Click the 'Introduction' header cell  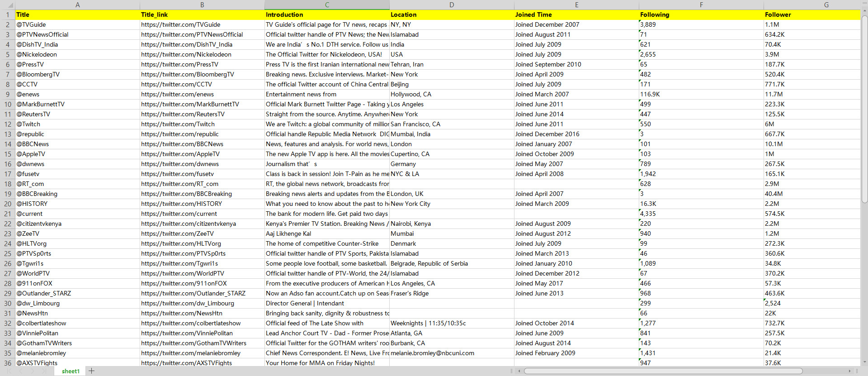327,14
